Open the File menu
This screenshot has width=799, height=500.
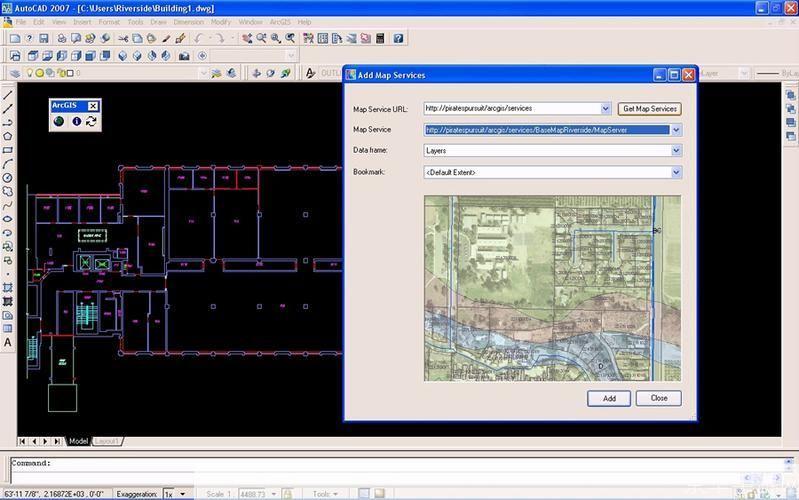tap(21, 22)
